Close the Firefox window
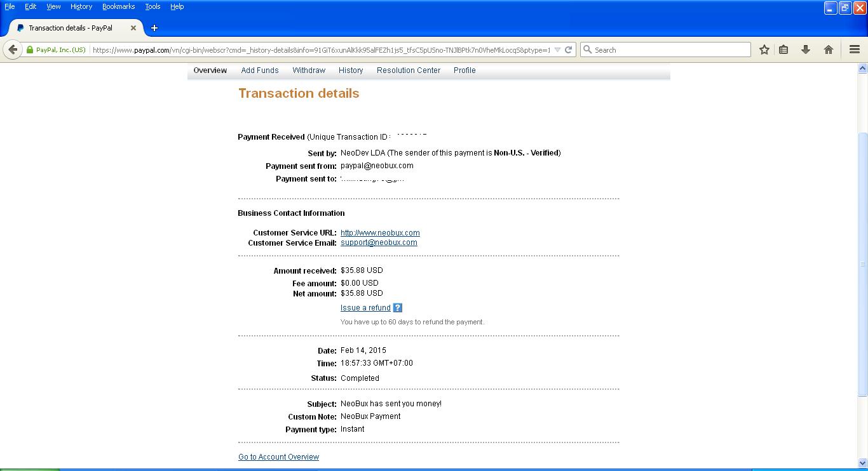 [x=860, y=8]
